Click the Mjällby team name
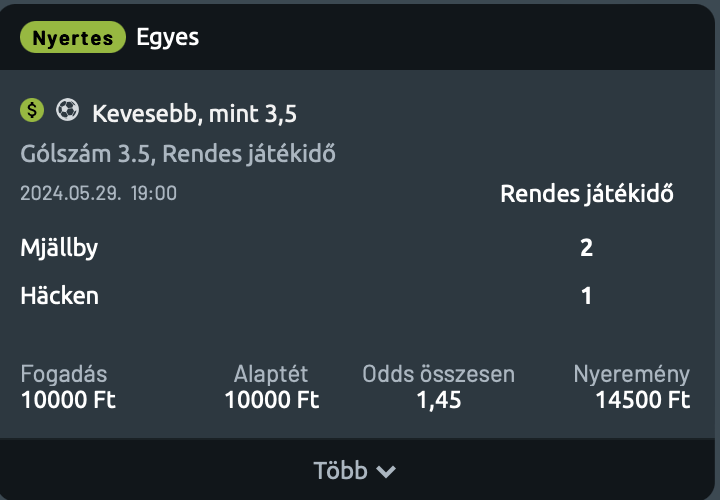Screen dimensions: 720x500 [59, 248]
